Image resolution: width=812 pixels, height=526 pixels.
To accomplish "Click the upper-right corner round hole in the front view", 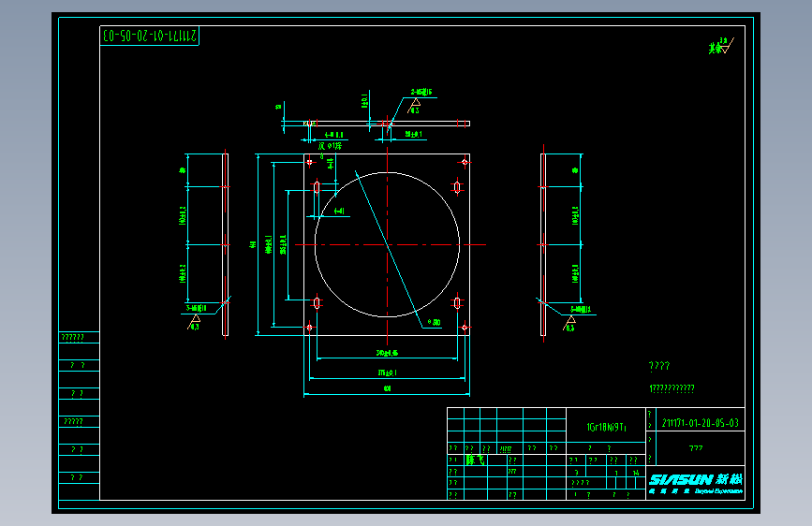I will coord(465,163).
